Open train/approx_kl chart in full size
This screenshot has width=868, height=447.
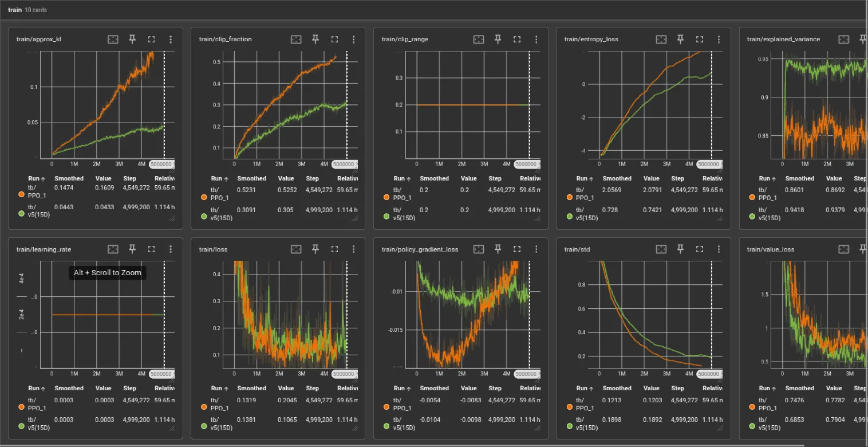click(x=152, y=39)
